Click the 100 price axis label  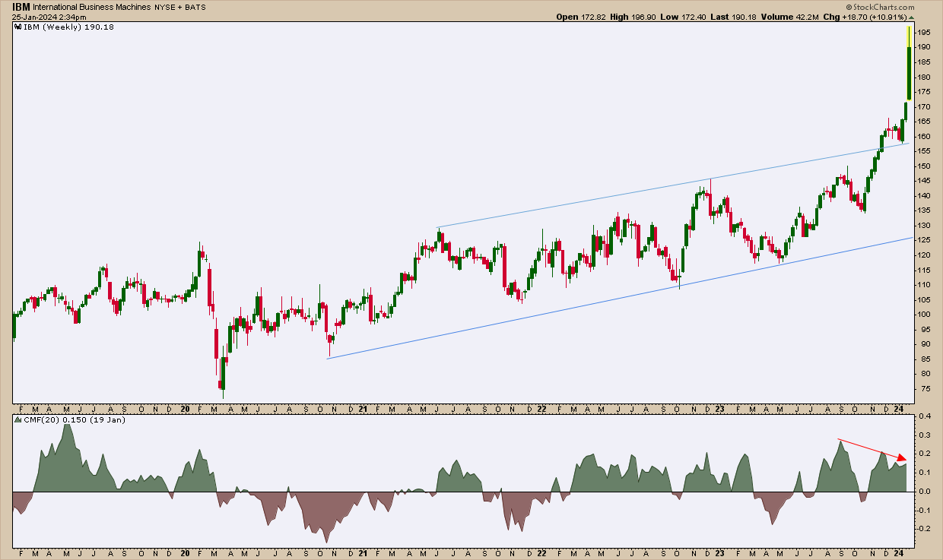[923, 314]
